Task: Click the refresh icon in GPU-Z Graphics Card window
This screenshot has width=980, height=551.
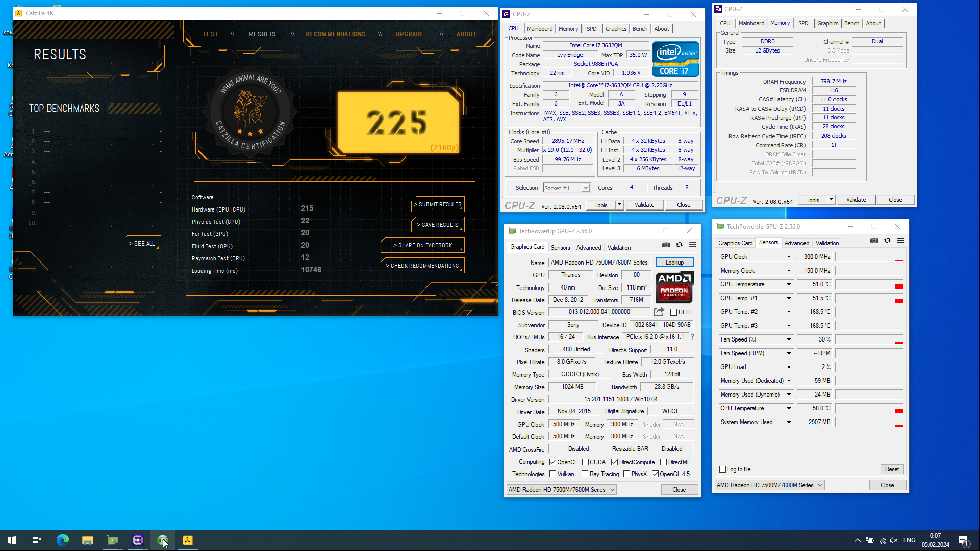Action: tap(679, 245)
